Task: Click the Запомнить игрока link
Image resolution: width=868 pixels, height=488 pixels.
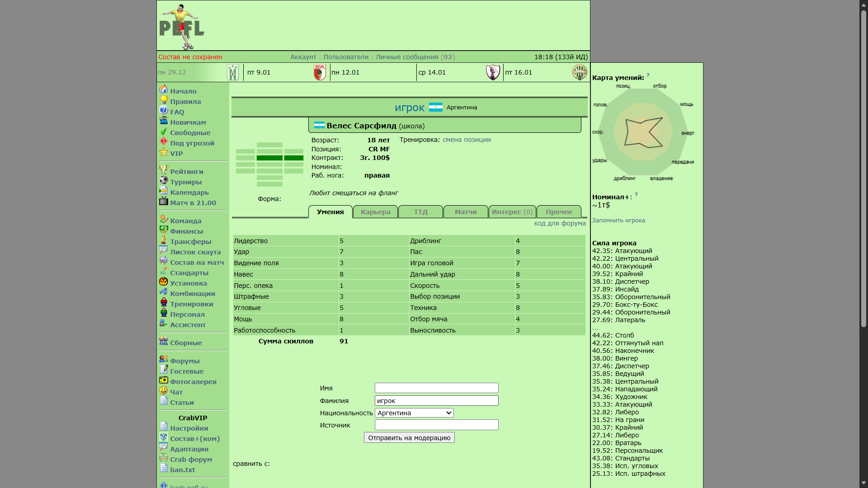Action: (618, 221)
